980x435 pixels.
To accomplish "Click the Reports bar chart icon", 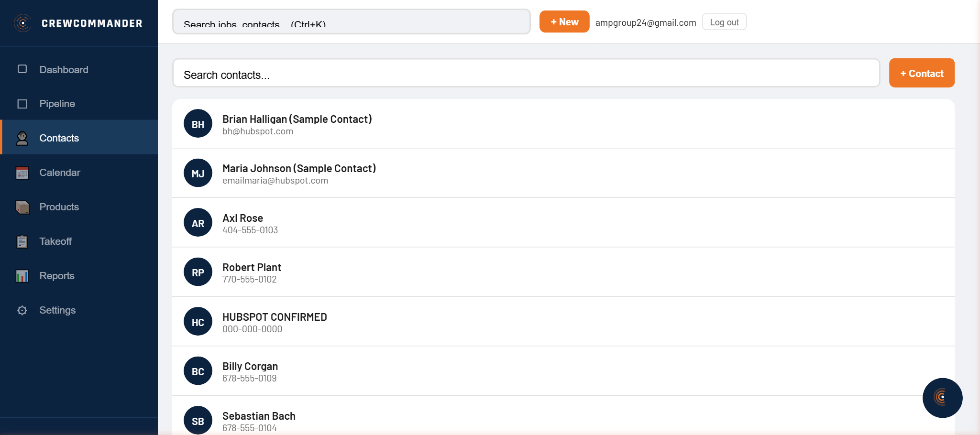I will point(22,276).
